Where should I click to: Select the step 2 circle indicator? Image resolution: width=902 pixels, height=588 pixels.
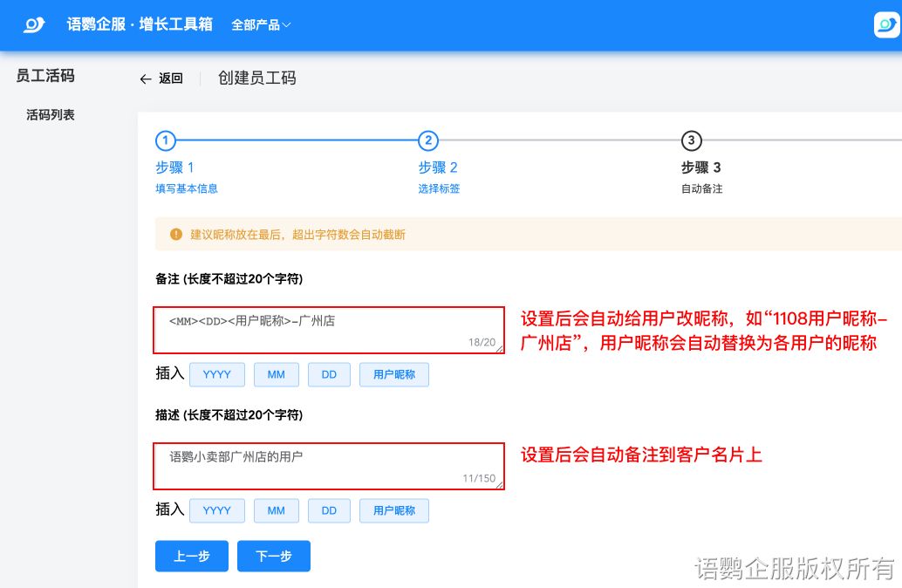click(427, 140)
